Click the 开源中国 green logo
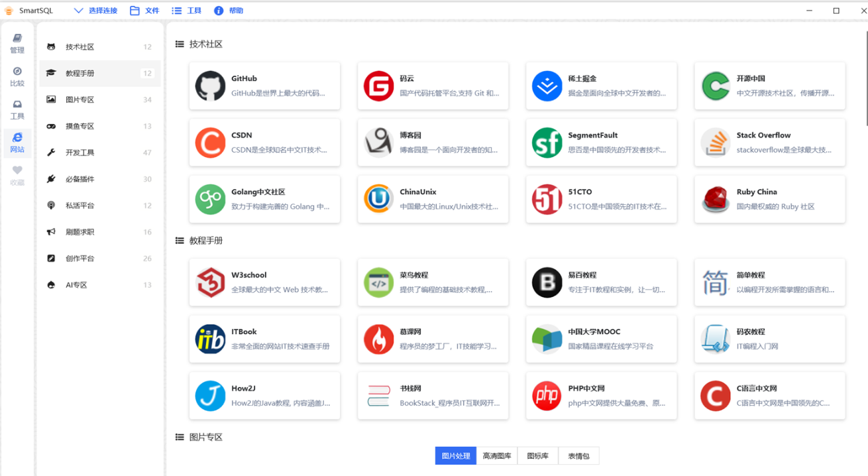868x476 pixels. point(716,86)
